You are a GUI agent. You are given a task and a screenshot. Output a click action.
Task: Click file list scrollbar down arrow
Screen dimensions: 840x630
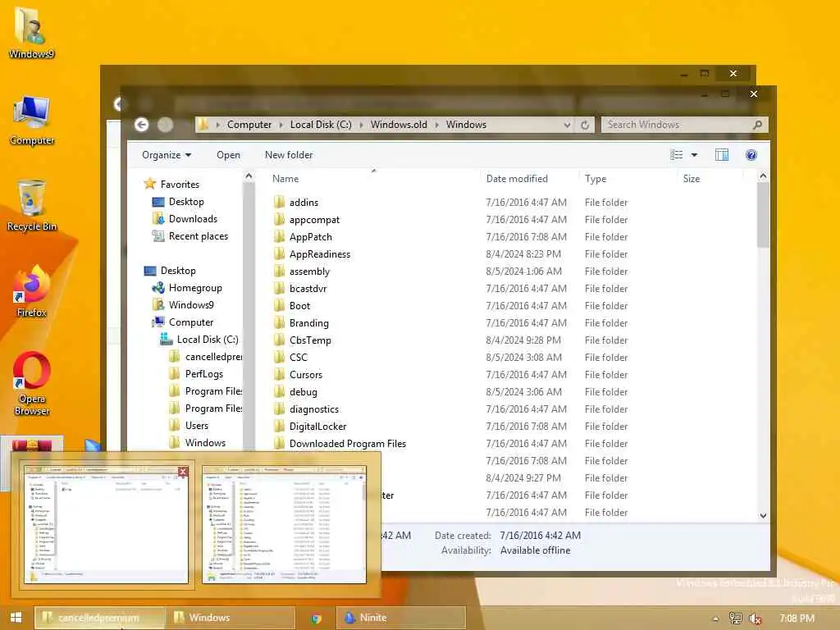[763, 515]
